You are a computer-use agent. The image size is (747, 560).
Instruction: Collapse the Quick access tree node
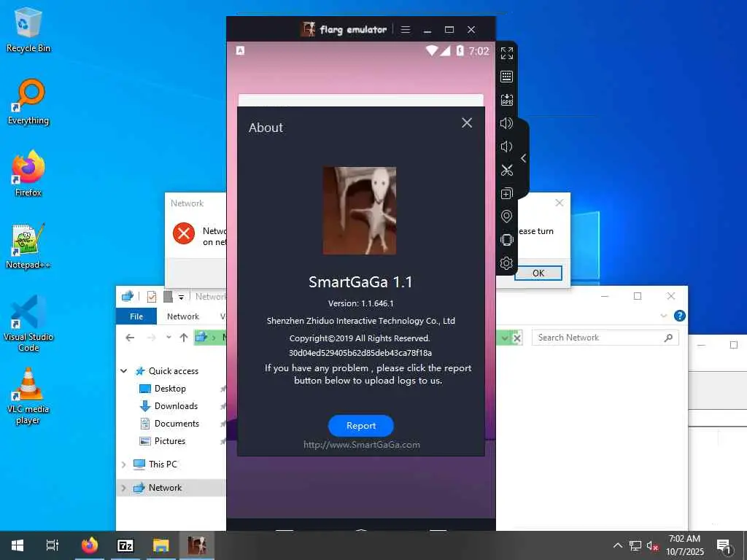[x=124, y=370]
